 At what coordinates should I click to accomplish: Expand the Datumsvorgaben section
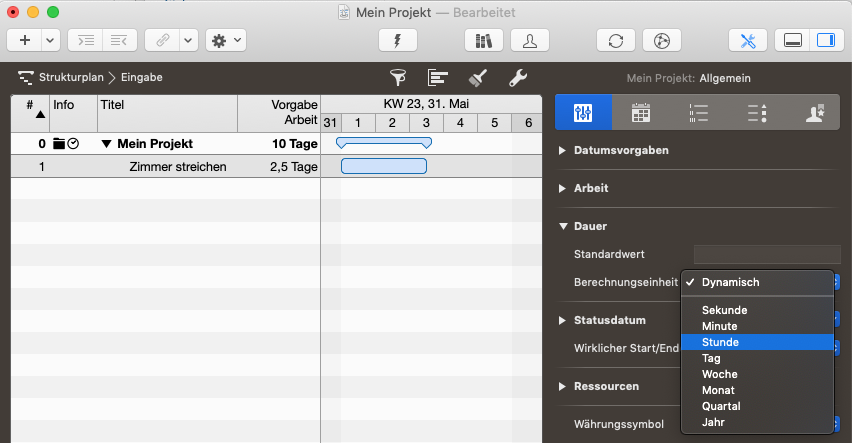(x=562, y=150)
